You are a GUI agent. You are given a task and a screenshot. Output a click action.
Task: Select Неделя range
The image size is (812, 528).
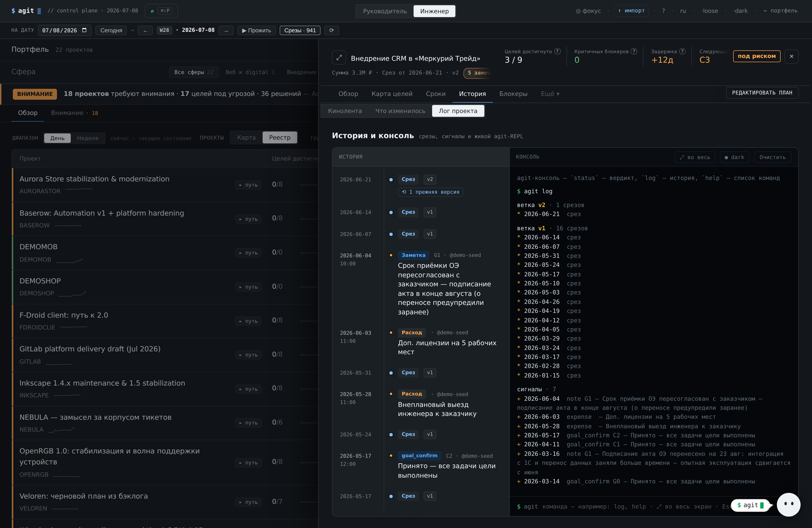[87, 138]
